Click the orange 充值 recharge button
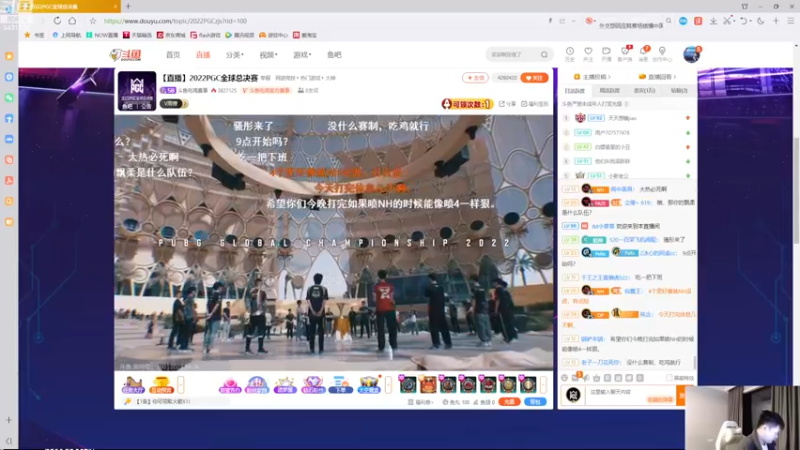Image resolution: width=800 pixels, height=450 pixels. 509,402
